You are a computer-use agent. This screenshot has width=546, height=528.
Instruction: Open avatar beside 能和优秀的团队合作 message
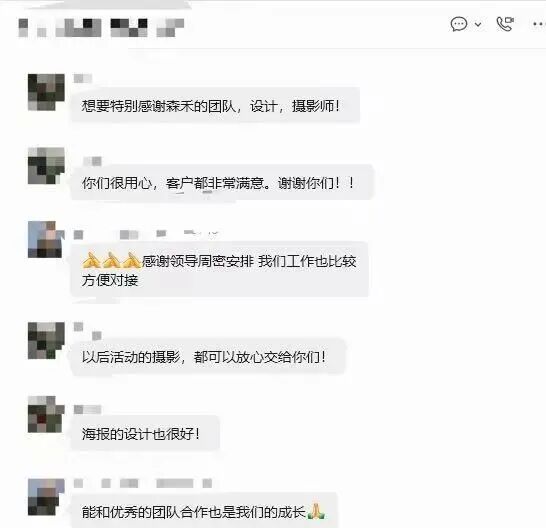(46, 497)
